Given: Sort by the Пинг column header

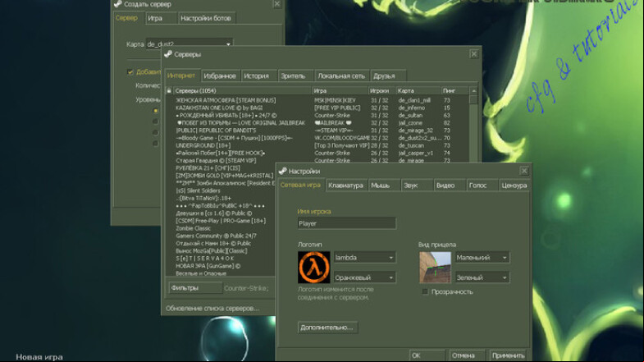Looking at the screenshot, I should [x=454, y=91].
